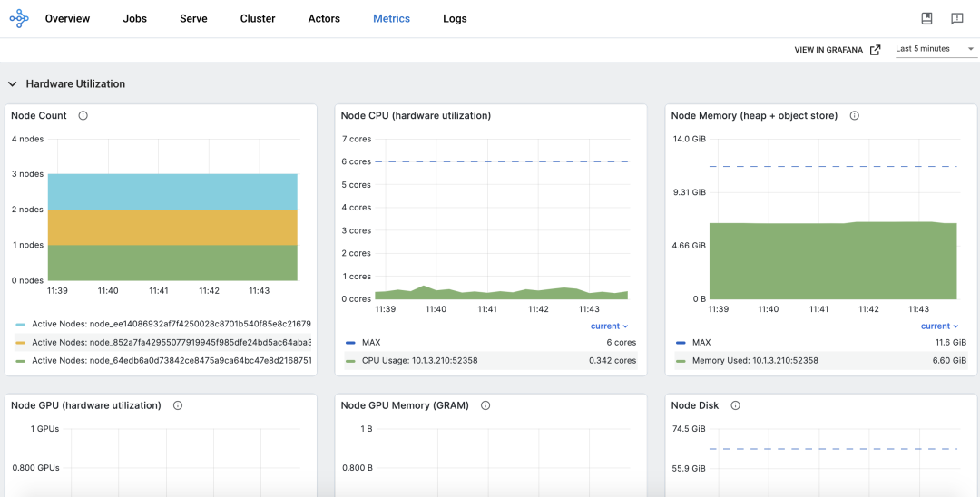Viewport: 980px width, 497px height.
Task: Click the View in Grafana link
Action: click(x=837, y=50)
